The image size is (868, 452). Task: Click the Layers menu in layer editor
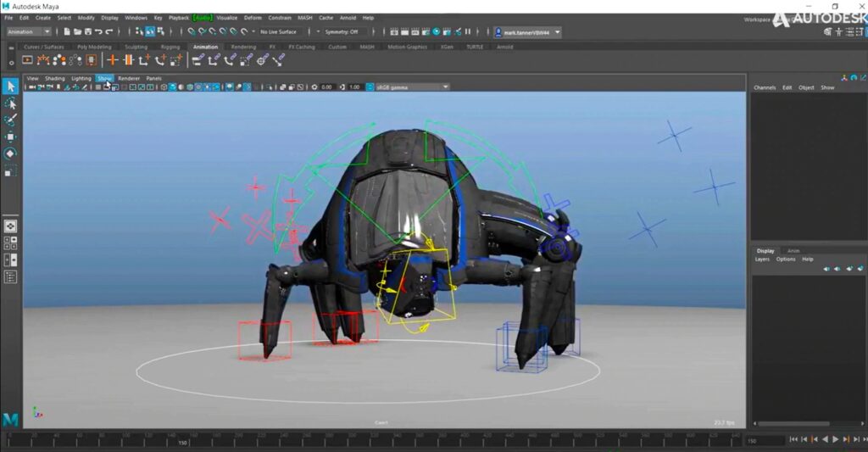coord(762,259)
